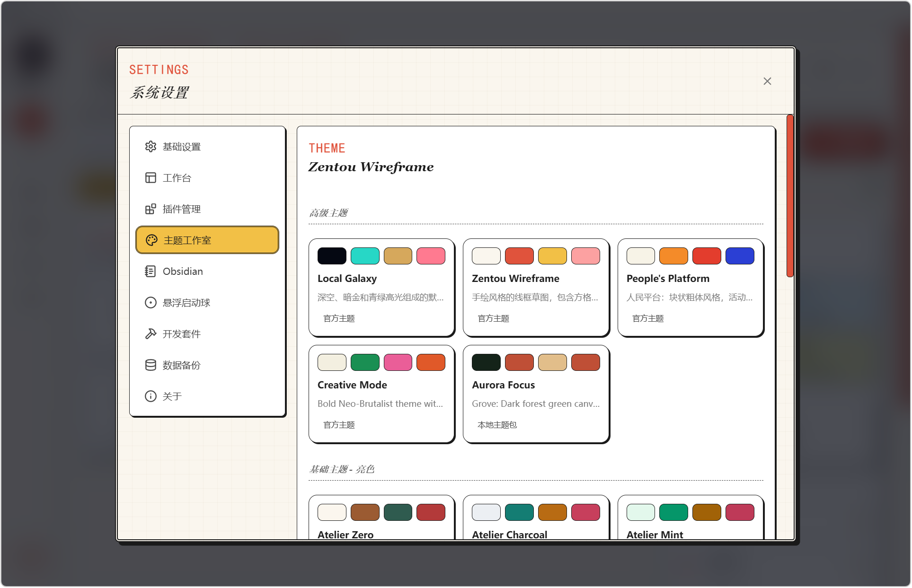Apply the Creative Mode theme card
912x588 pixels.
click(x=381, y=394)
